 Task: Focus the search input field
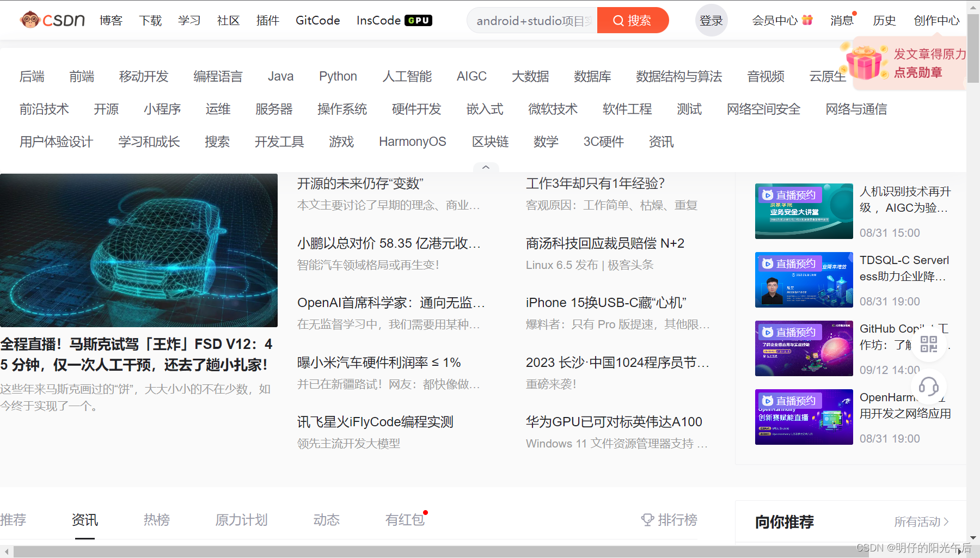[x=532, y=21]
